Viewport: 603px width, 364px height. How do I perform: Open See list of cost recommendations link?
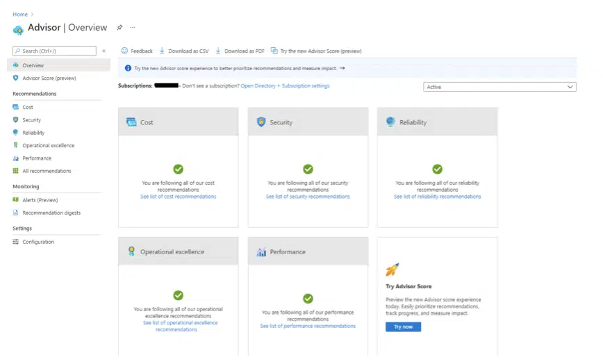[x=178, y=197]
